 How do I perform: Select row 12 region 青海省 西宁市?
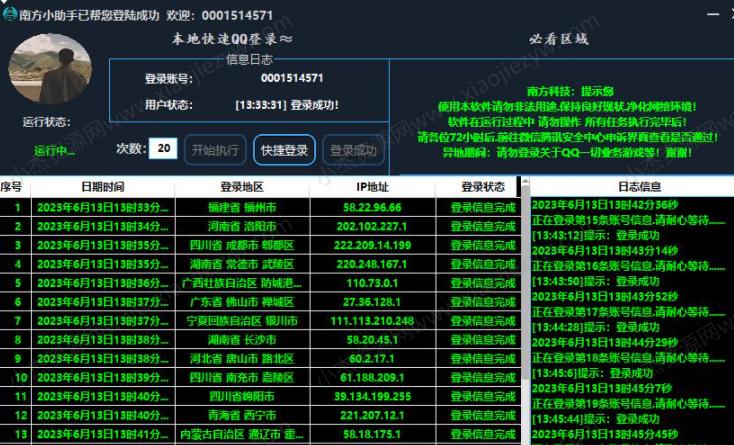pos(242,415)
